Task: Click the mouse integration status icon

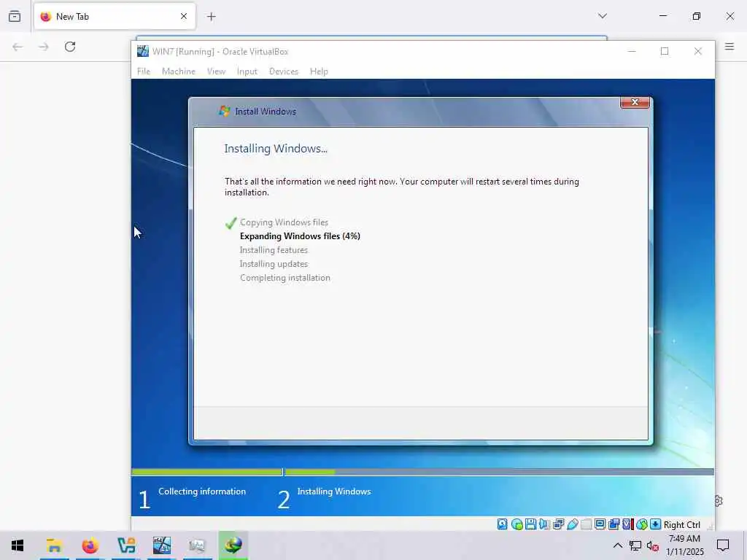Action: pos(642,524)
